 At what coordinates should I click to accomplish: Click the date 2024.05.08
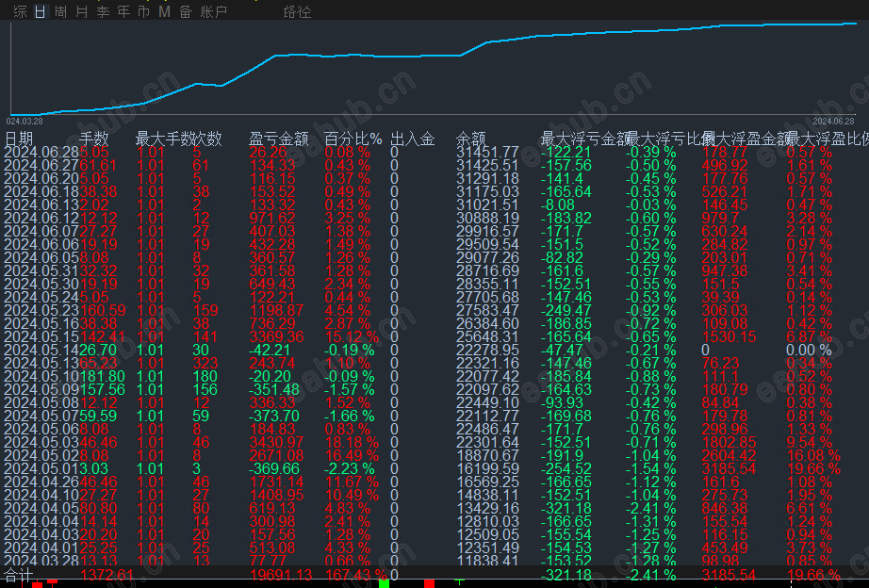click(41, 403)
